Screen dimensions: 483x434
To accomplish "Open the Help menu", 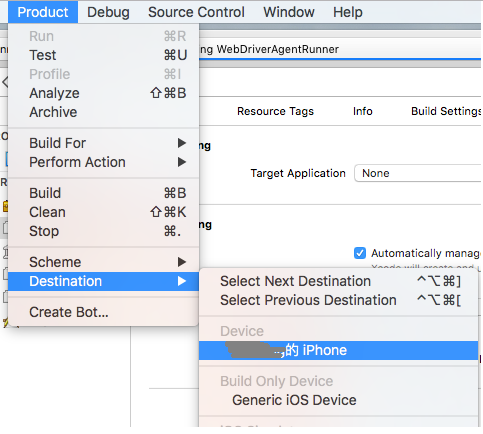I will (348, 12).
